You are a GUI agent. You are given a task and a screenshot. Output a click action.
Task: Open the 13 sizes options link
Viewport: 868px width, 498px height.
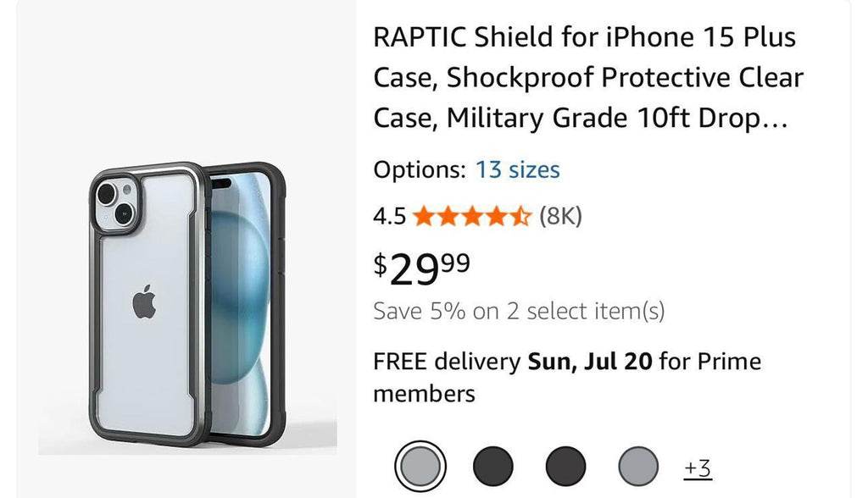(517, 169)
